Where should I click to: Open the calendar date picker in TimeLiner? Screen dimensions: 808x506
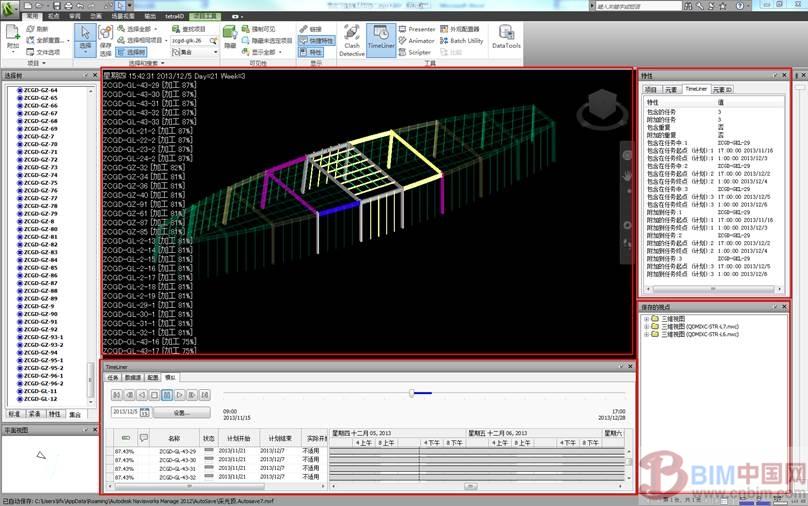[145, 412]
